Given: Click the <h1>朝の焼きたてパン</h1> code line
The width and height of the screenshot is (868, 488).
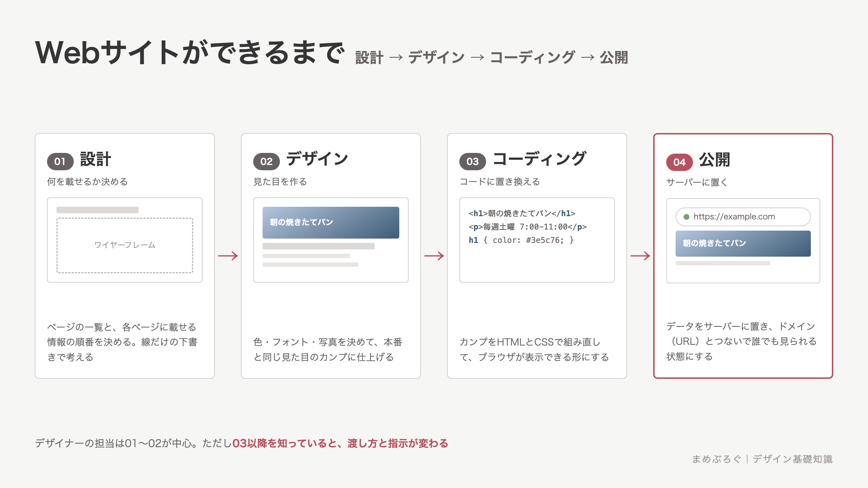Looking at the screenshot, I should pos(522,213).
